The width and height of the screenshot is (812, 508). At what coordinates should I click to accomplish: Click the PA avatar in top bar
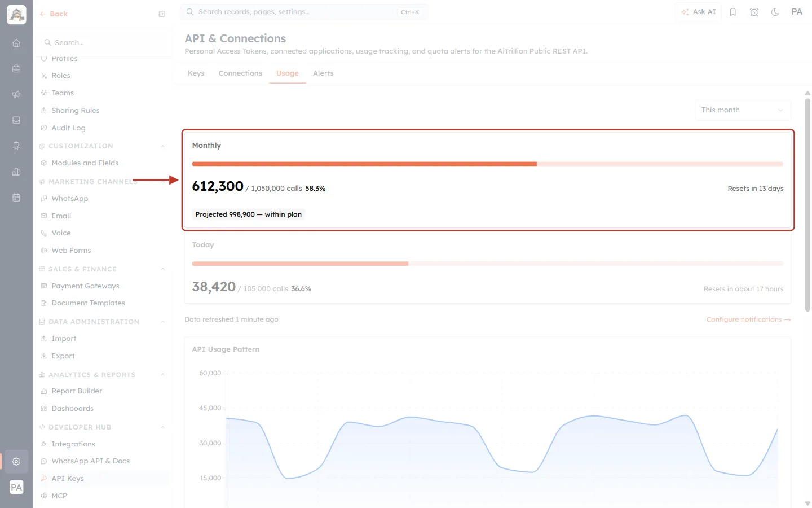pos(797,12)
